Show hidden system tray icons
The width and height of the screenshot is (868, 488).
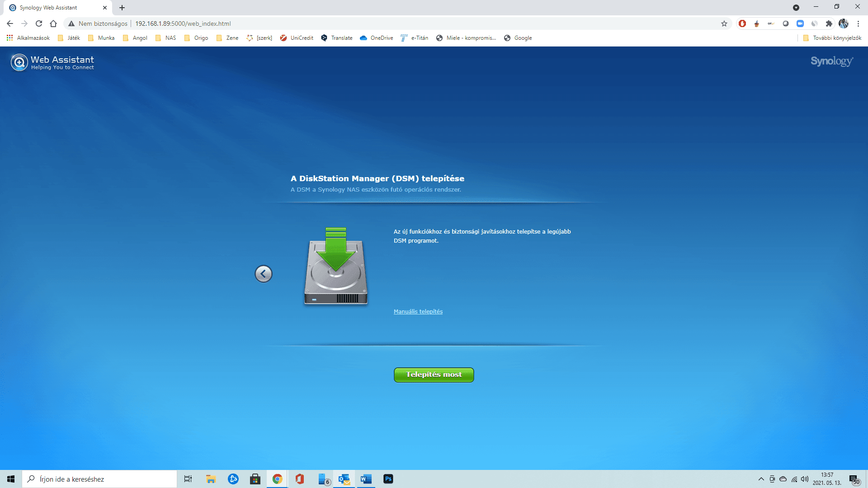[x=761, y=479]
